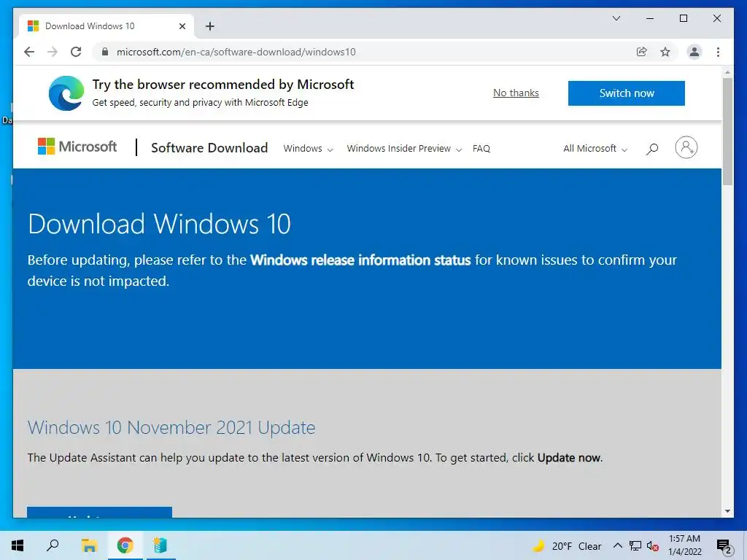
Task: Open the Microsoft logo home link
Action: pyautogui.click(x=77, y=147)
